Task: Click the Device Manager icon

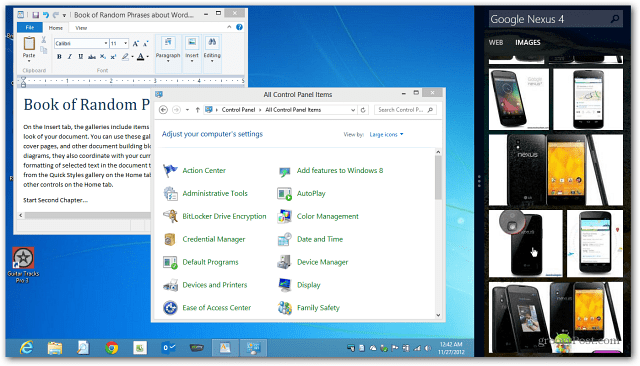Action: (284, 262)
